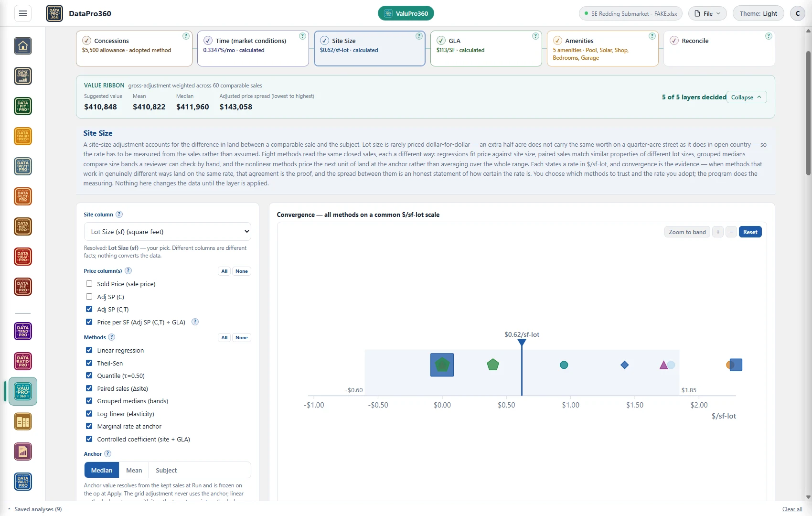Image resolution: width=812 pixels, height=516 pixels.
Task: Open the Reconcile tab
Action: pyautogui.click(x=719, y=48)
